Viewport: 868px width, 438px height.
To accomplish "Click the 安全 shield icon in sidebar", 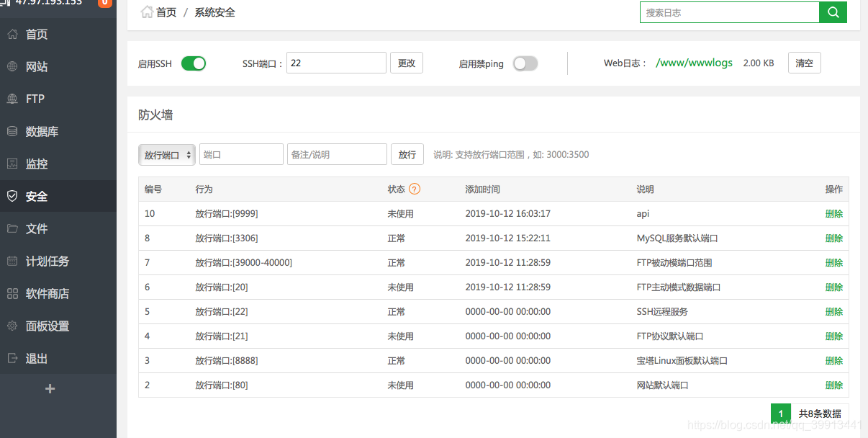I will (x=12, y=196).
